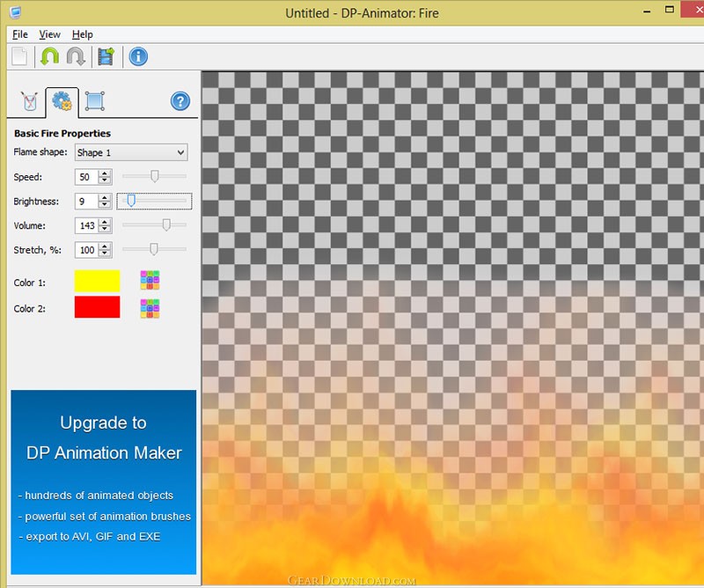Decrease Brightness with the down arrow

(x=105, y=205)
